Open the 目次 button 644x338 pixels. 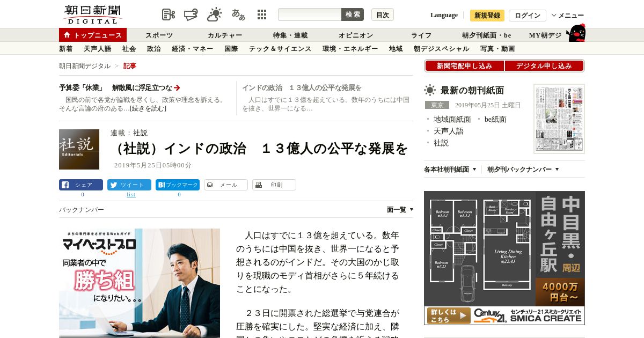[x=383, y=14]
